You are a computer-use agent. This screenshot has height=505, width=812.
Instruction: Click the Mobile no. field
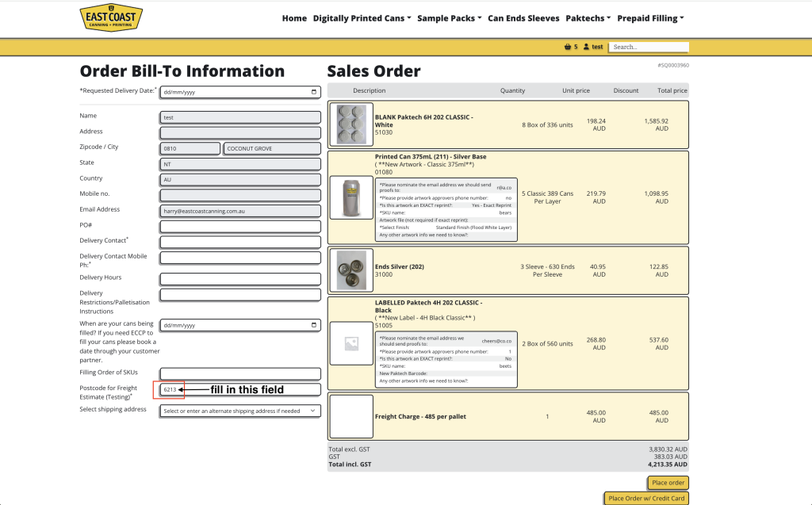coord(240,195)
